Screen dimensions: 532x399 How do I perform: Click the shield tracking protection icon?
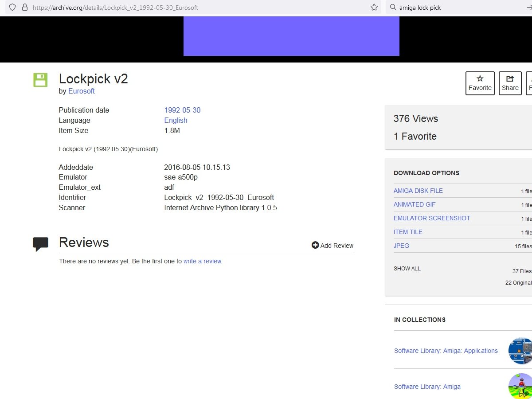tap(12, 7)
